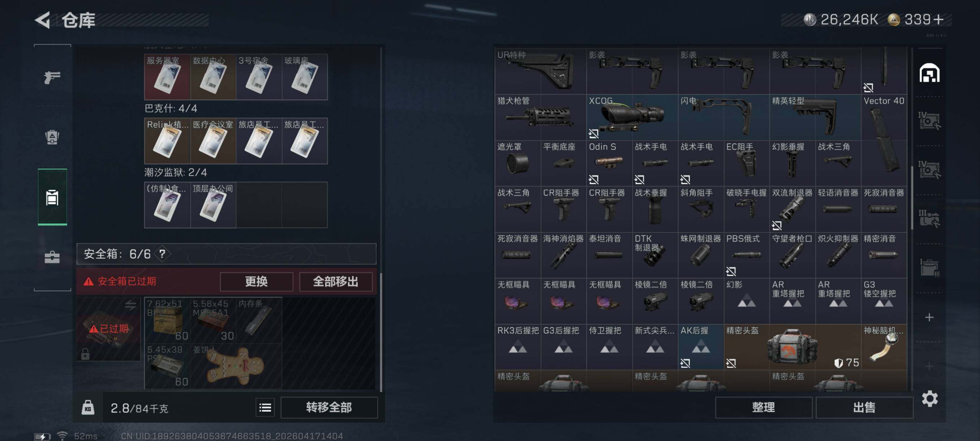The height and width of the screenshot is (441, 980).
Task: Select the key card holder tab
Action: pyautogui.click(x=52, y=197)
